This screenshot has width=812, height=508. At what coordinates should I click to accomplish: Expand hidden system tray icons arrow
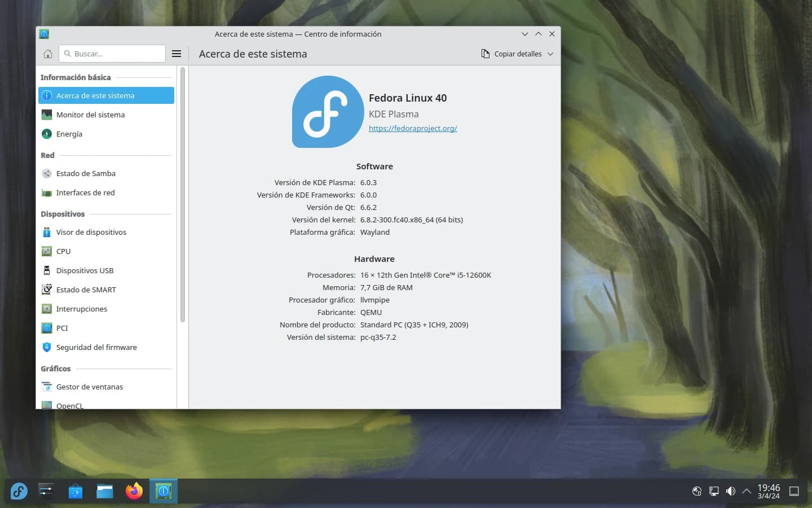tap(747, 491)
